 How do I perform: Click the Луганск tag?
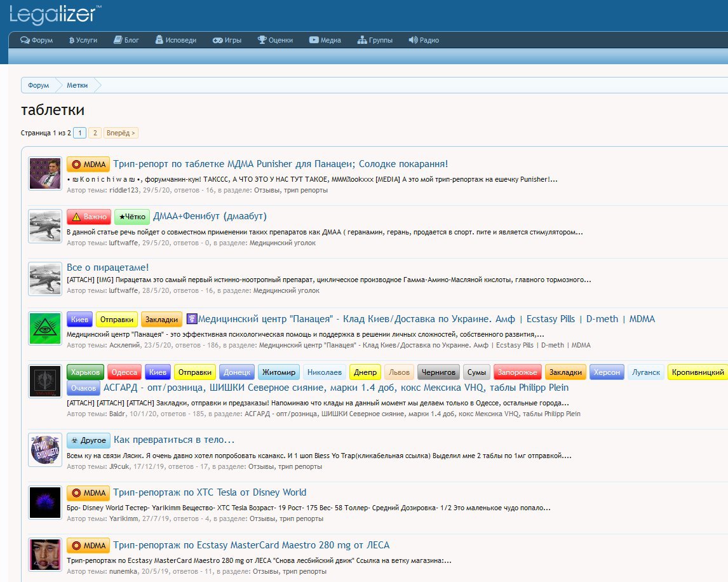tap(646, 372)
